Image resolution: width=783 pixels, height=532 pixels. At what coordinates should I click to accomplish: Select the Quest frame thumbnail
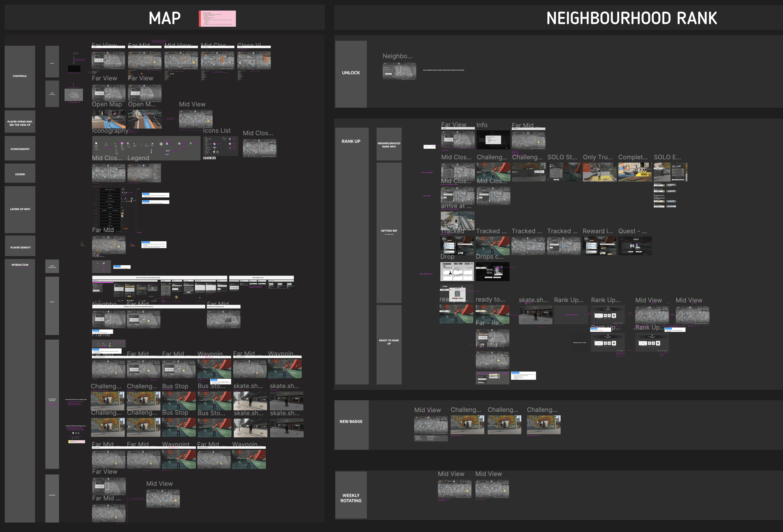click(x=635, y=246)
